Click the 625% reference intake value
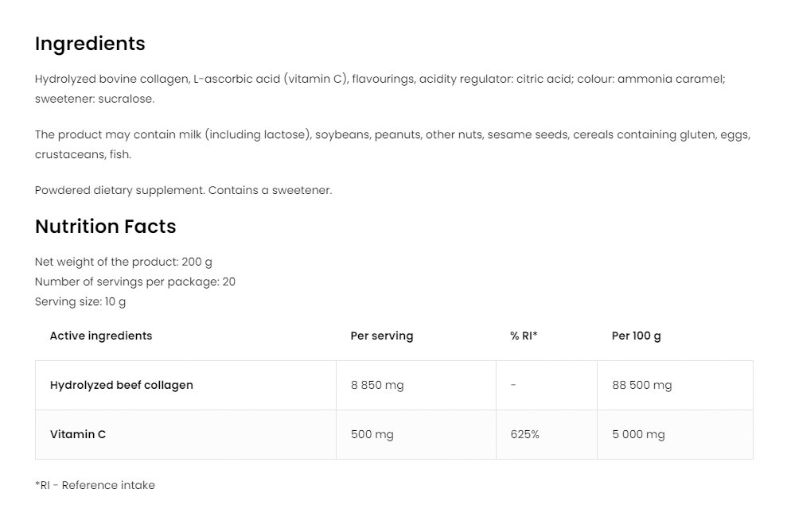This screenshot has height=532, width=787. (524, 434)
